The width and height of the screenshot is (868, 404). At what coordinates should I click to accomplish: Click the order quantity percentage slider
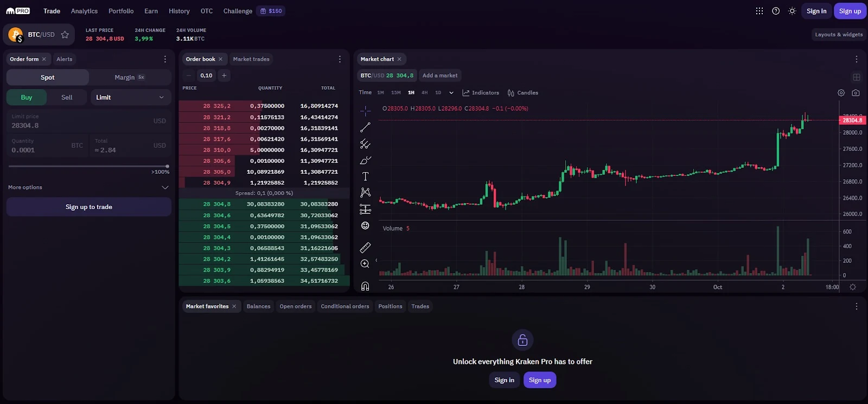pyautogui.click(x=88, y=166)
